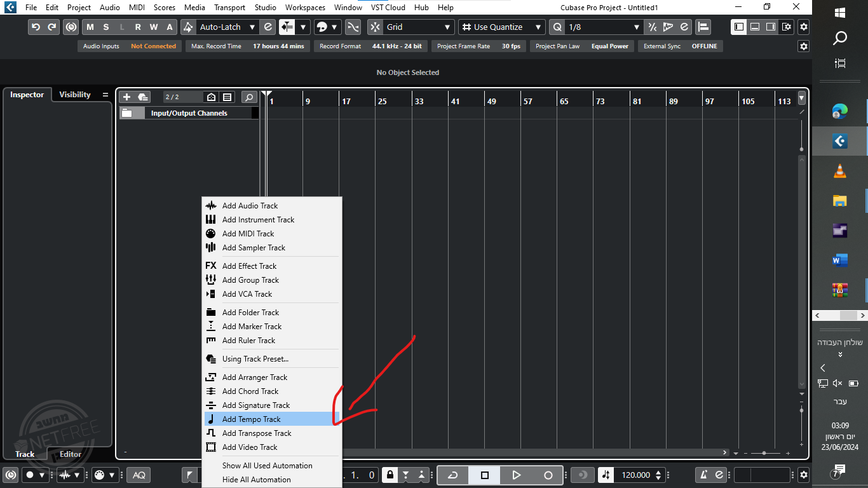Open the 1/8 quantize preset dropdown
Viewport: 868px width, 488px height.
pos(604,27)
